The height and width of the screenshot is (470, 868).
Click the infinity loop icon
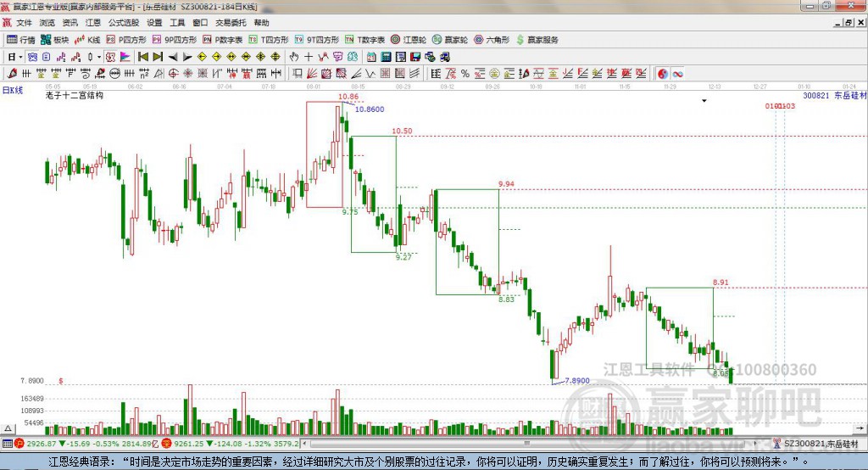coord(677,73)
